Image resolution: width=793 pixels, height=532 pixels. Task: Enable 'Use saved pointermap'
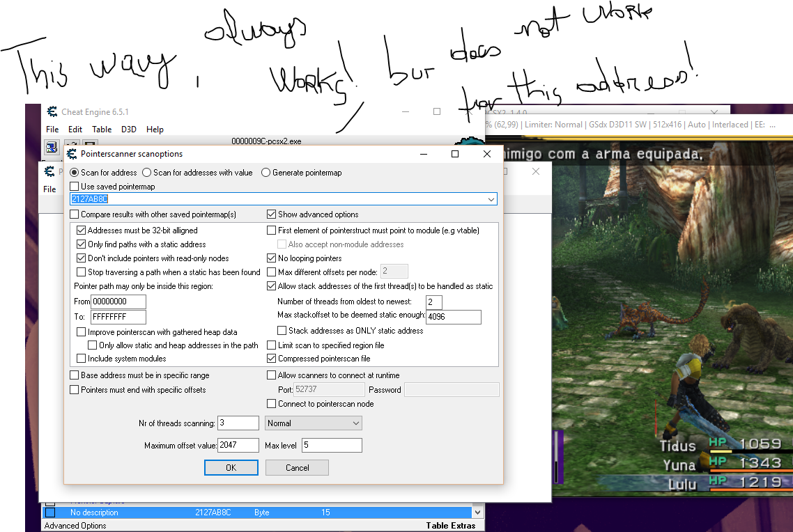click(x=72, y=185)
